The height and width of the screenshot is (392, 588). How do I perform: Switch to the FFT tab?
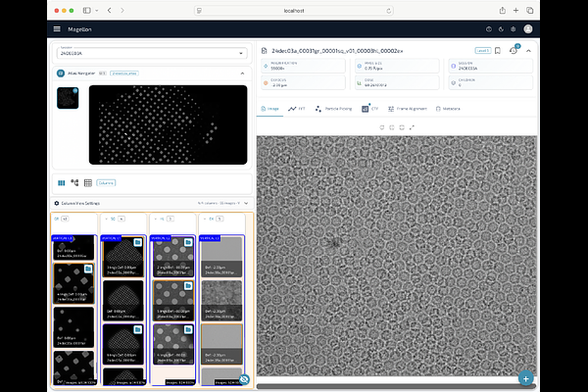[x=297, y=109]
